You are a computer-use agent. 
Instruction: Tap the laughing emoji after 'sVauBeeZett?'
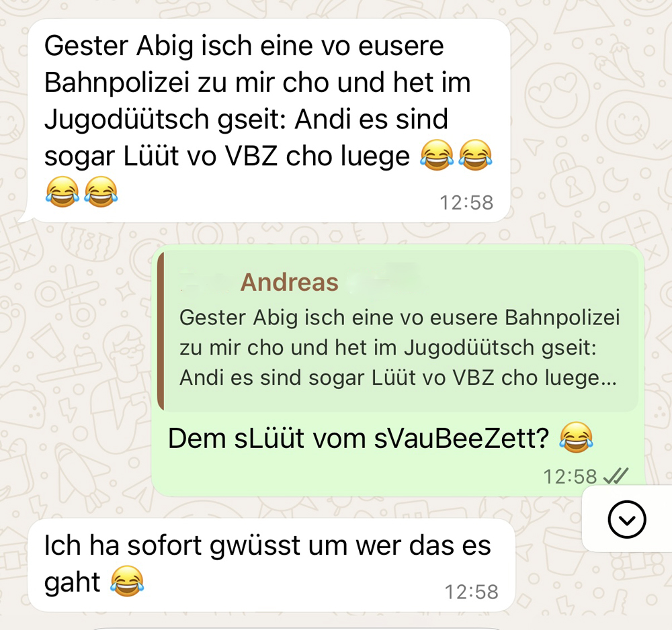click(577, 437)
